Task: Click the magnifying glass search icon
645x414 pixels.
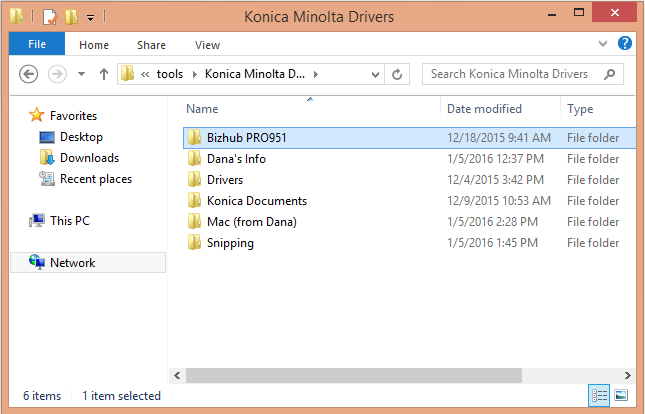Action: click(610, 74)
